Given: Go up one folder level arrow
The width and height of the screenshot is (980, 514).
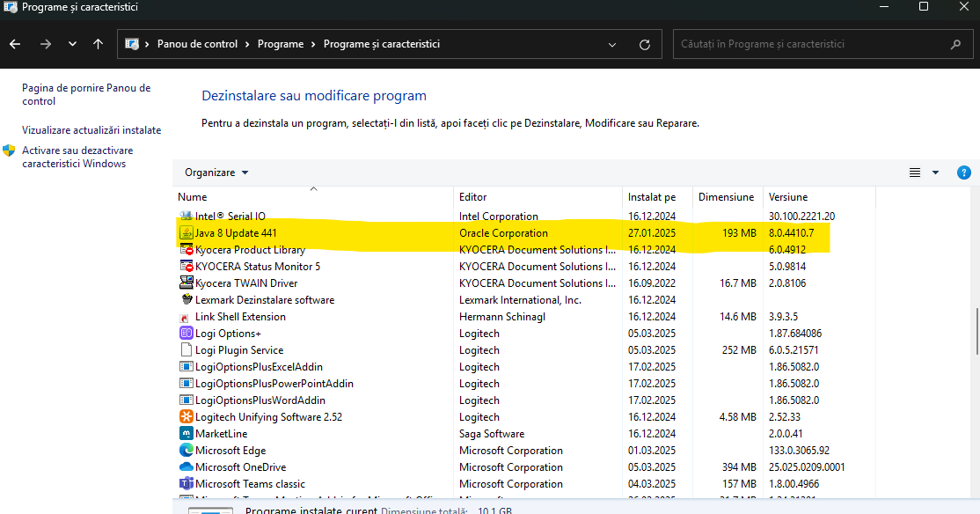Looking at the screenshot, I should tap(99, 44).
